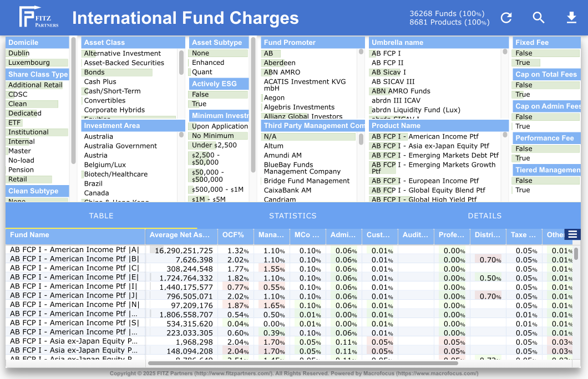The width and height of the screenshot is (588, 379).
Task: Toggle True under Actively ESG filter
Action: tap(199, 104)
